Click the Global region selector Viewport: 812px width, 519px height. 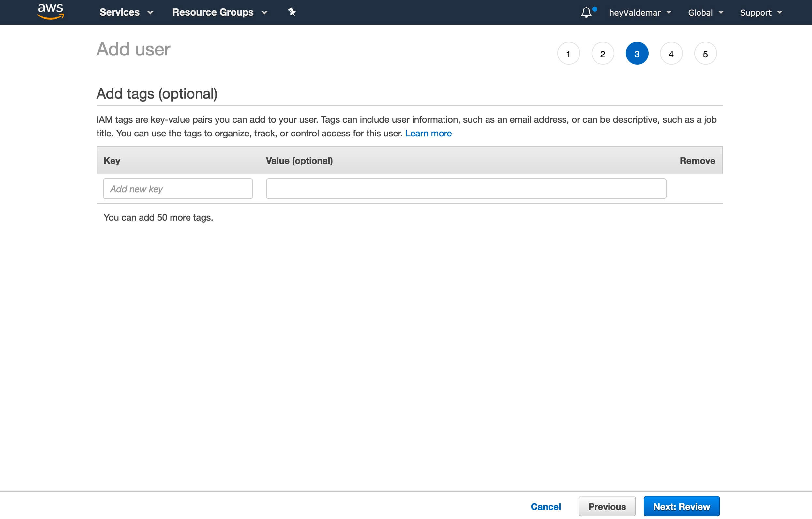(705, 12)
